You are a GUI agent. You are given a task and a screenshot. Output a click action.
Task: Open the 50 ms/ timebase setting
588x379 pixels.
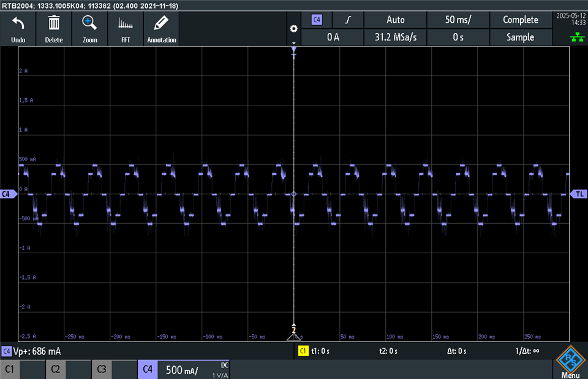coord(458,20)
